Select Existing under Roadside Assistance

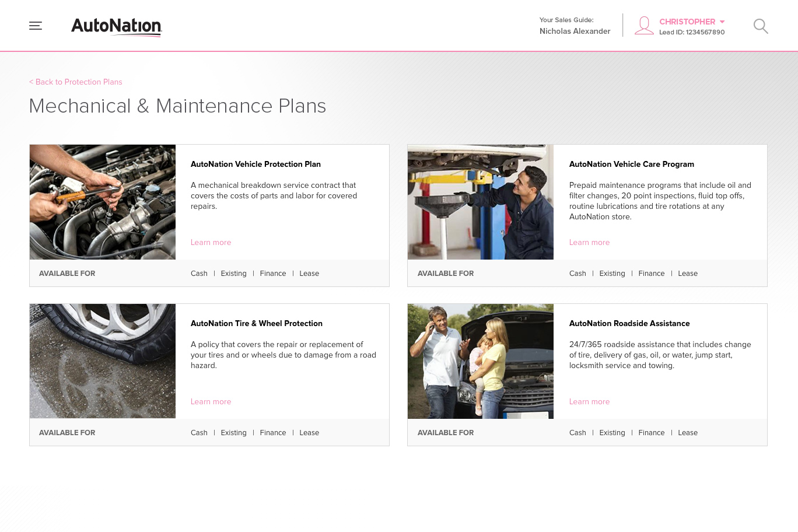612,432
